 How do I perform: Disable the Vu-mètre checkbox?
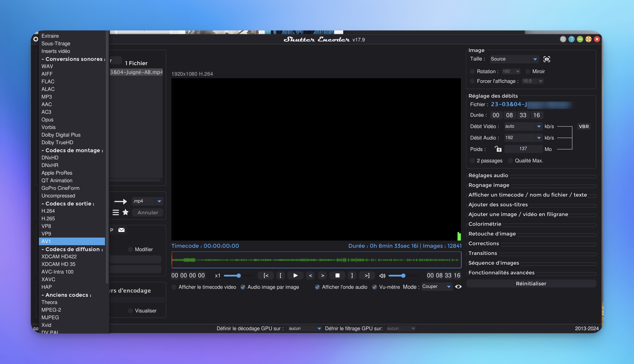pyautogui.click(x=375, y=287)
